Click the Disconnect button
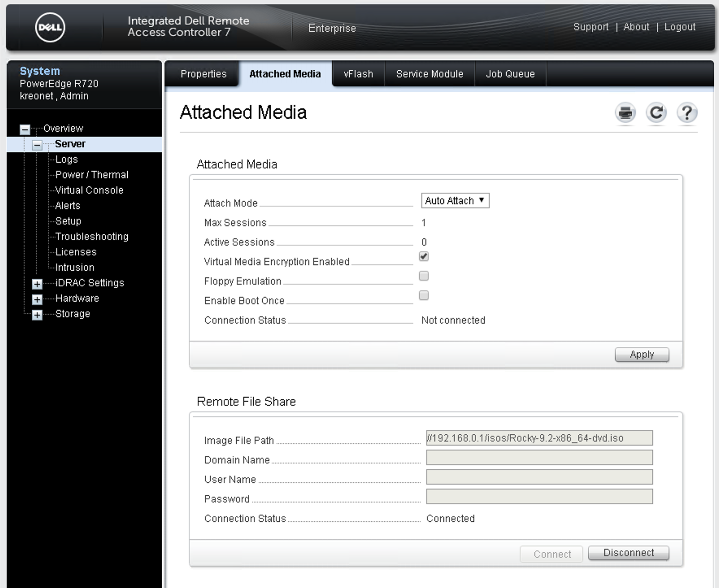Image resolution: width=719 pixels, height=588 pixels. (x=629, y=553)
